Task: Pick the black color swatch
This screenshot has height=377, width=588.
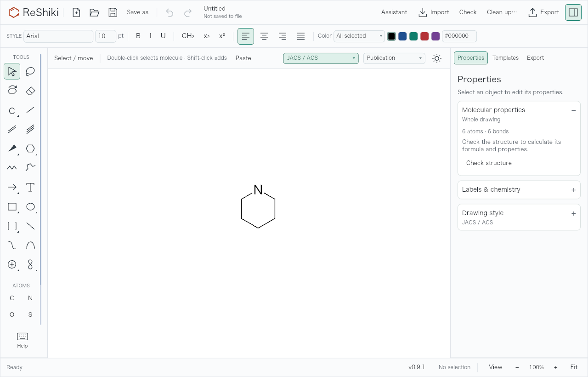Action: (x=391, y=36)
